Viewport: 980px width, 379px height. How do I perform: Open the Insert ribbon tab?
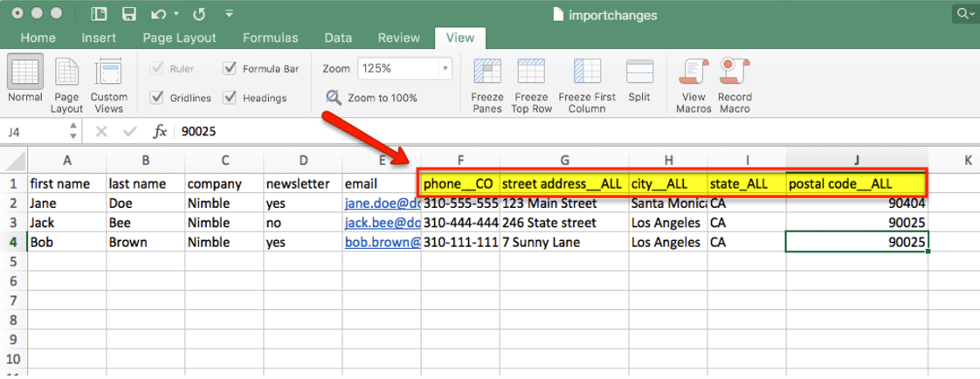coord(99,38)
